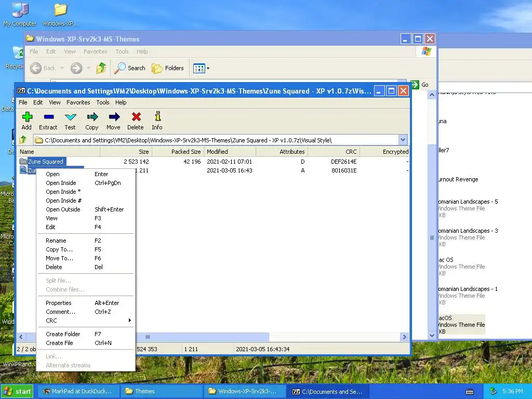Viewport: 532px width, 399px height.
Task: Choose Properties in context menu
Action: pos(86,303)
